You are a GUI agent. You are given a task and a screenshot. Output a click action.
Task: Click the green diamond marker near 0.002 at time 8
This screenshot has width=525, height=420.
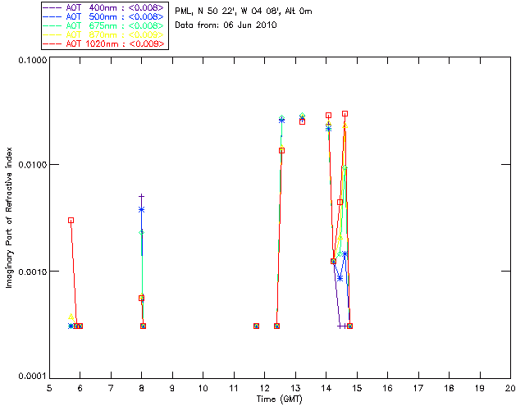click(x=142, y=232)
